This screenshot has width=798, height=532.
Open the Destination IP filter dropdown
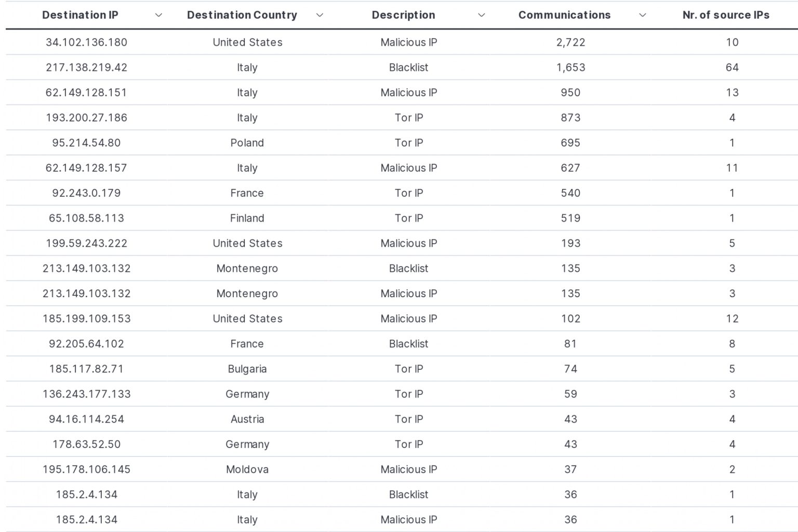[x=158, y=15]
